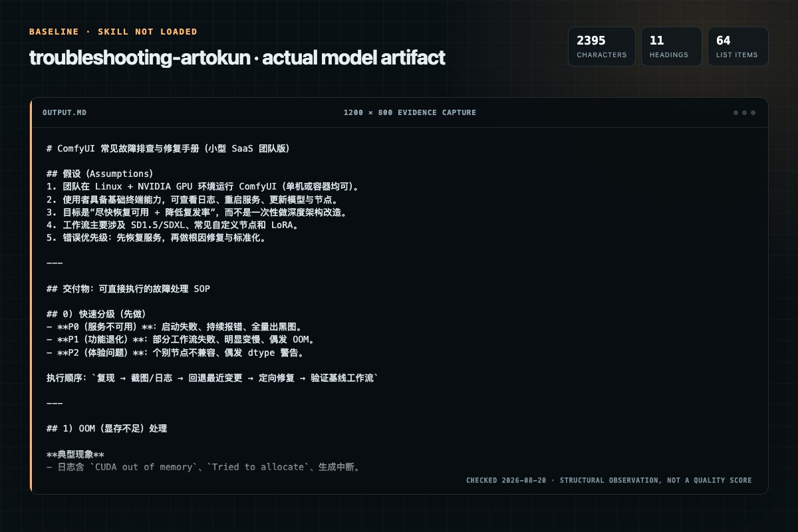798x532 pixels.
Task: Click the 2395 characters stat card
Action: pyautogui.click(x=601, y=47)
